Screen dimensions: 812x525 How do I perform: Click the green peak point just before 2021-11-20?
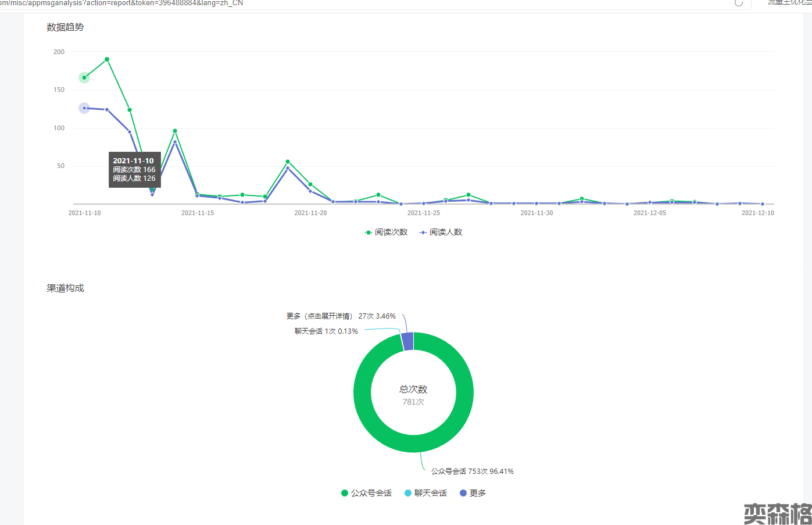(x=288, y=162)
